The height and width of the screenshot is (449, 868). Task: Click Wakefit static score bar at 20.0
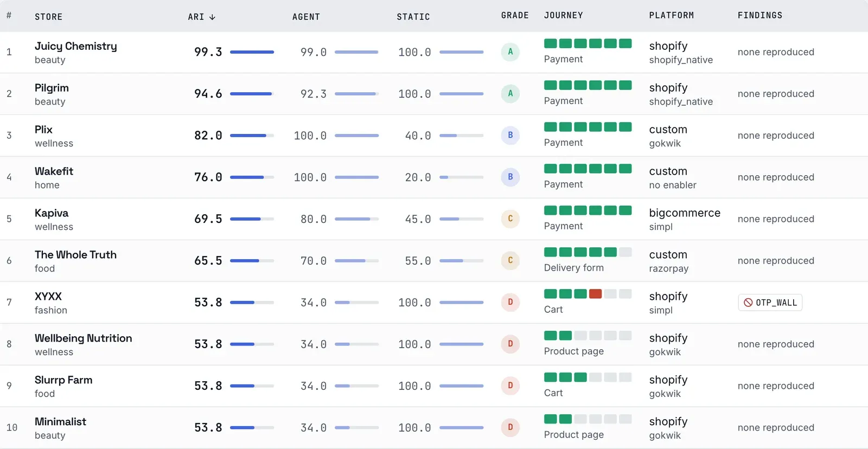point(461,177)
